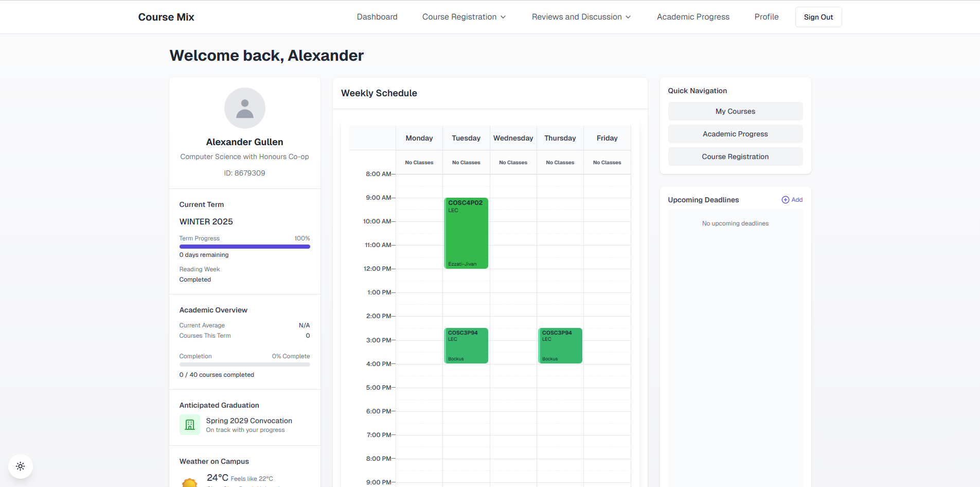
Task: Expand the Course Registration dropdown menu
Action: click(x=464, y=17)
